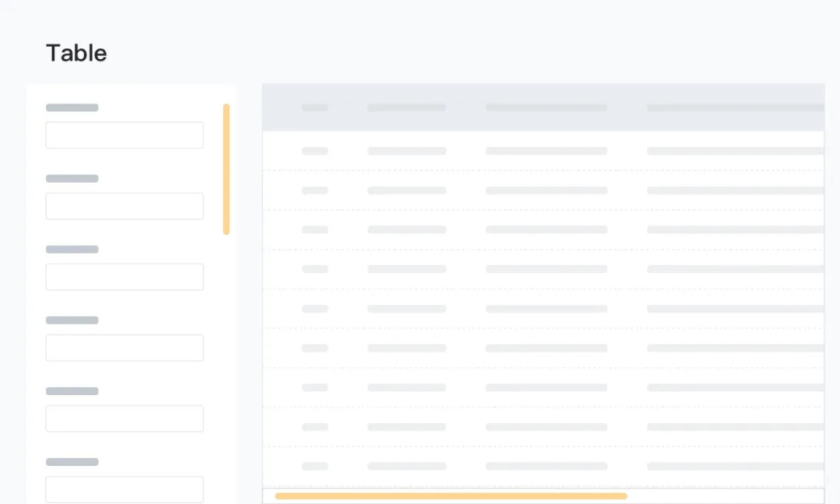Click the bottom-most input field in left panel

tap(124, 489)
